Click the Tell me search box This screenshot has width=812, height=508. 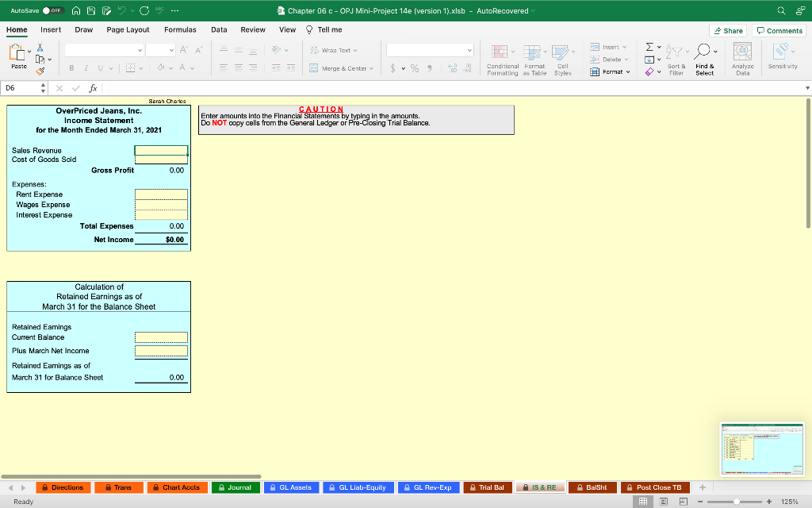tap(324, 29)
